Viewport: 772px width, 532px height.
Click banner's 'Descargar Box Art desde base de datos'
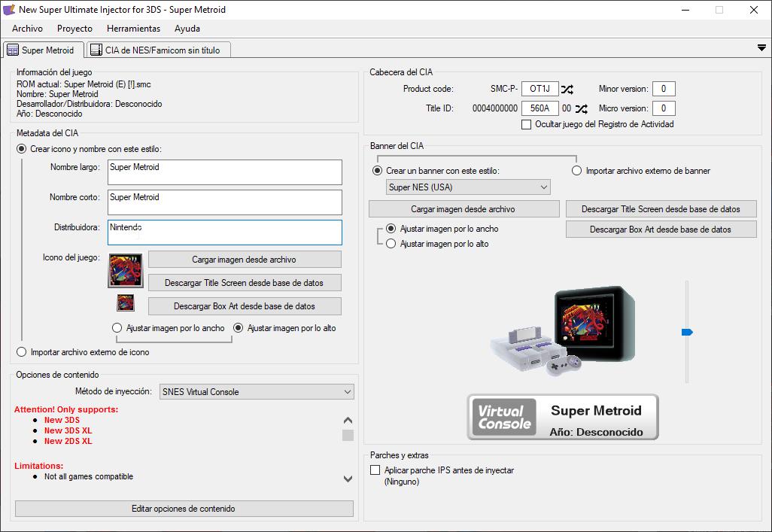click(661, 229)
